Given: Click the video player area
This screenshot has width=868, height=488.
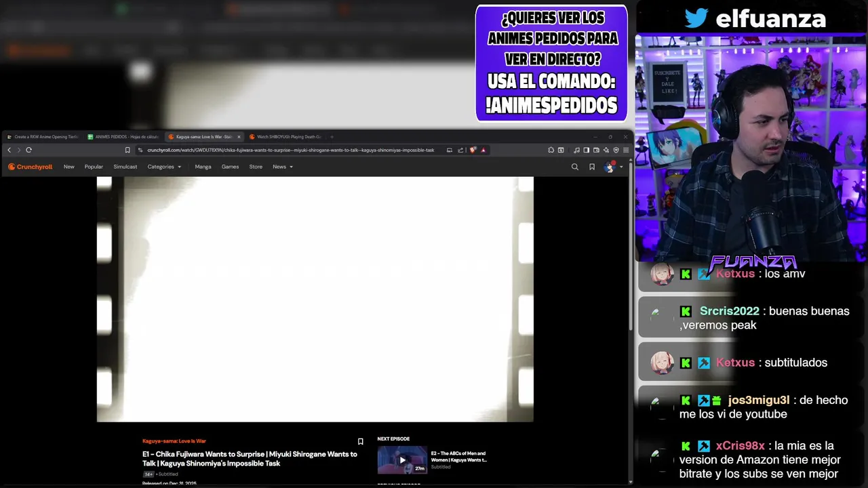Looking at the screenshot, I should [x=315, y=299].
